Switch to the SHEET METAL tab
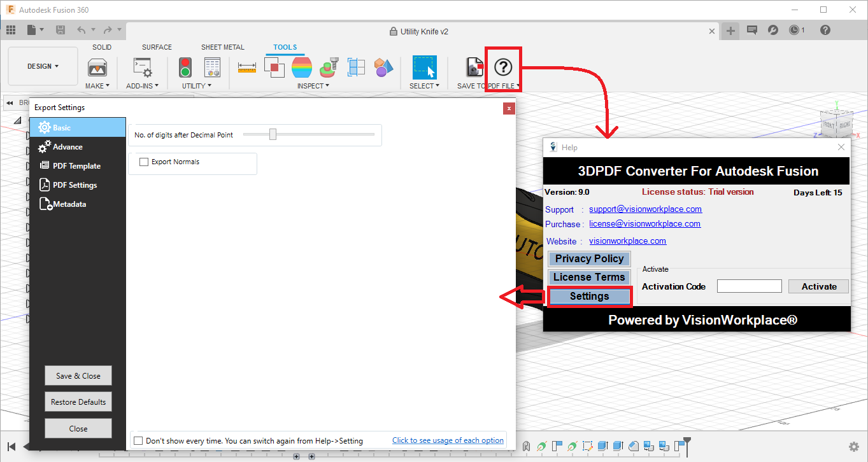This screenshot has height=462, width=868. pos(223,47)
